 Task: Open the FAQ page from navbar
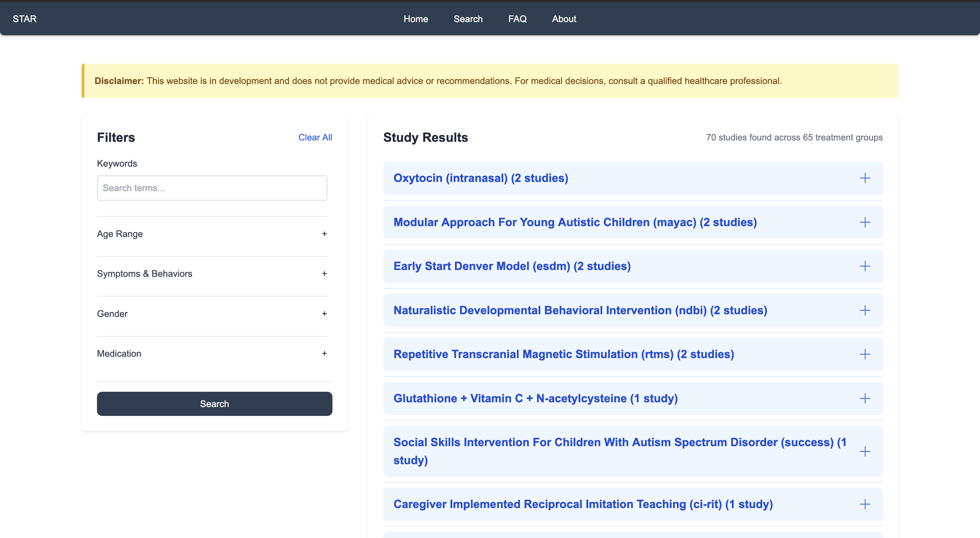pyautogui.click(x=517, y=19)
